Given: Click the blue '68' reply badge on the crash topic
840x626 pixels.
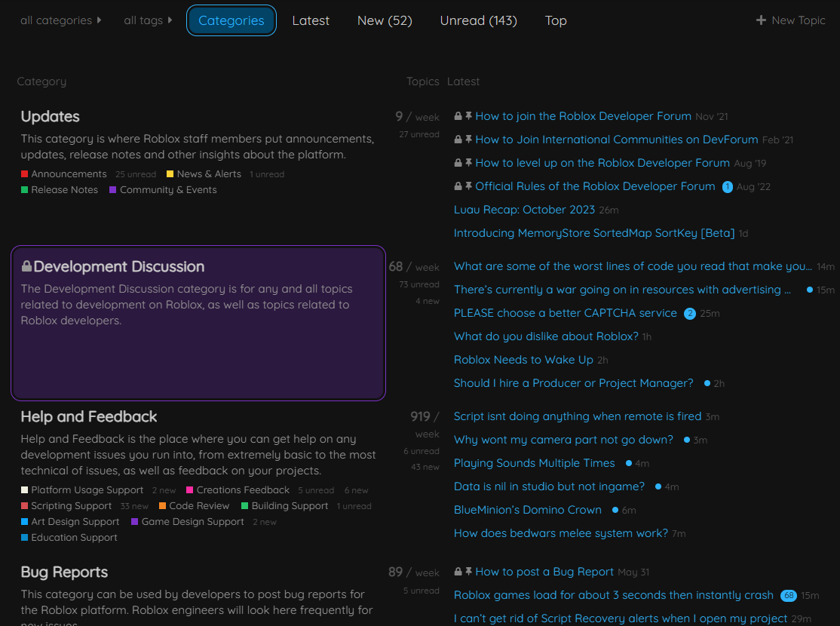Looking at the screenshot, I should (x=789, y=595).
